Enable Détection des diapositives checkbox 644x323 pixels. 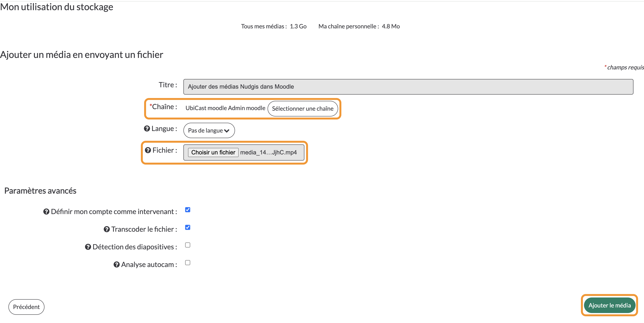pyautogui.click(x=188, y=245)
